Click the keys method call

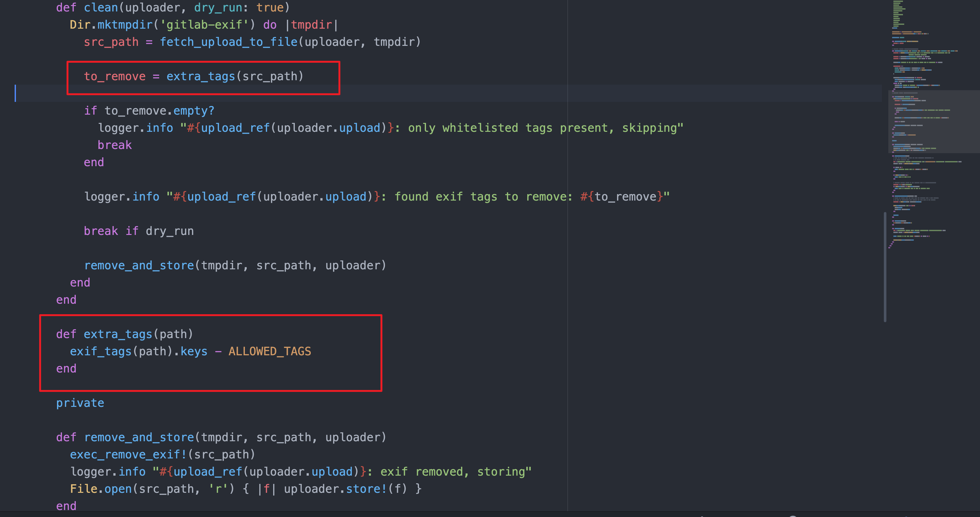coord(194,351)
